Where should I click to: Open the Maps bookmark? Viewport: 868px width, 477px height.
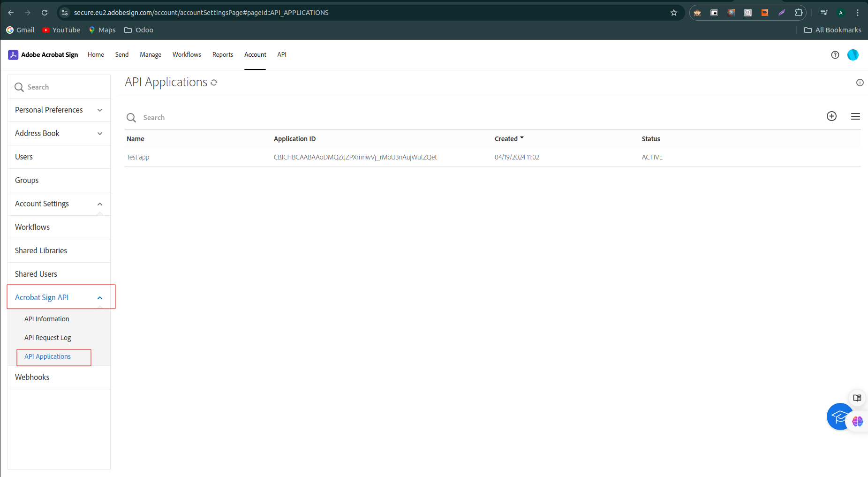tap(102, 30)
